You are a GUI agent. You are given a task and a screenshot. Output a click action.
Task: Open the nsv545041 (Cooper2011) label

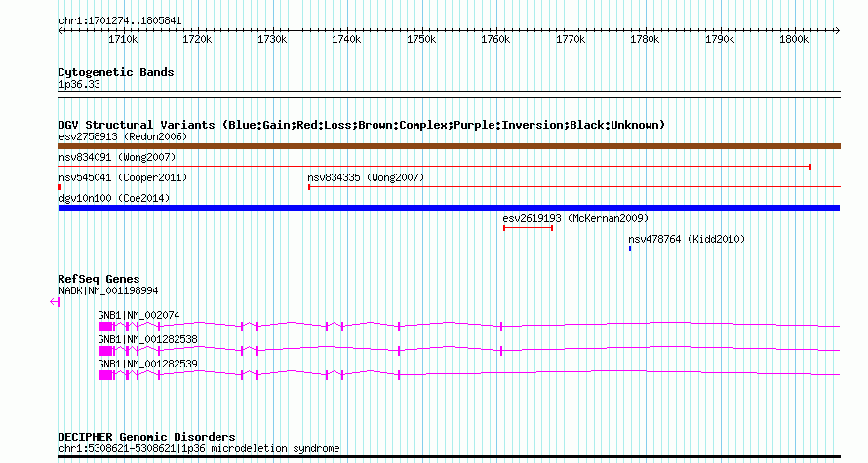(x=123, y=177)
